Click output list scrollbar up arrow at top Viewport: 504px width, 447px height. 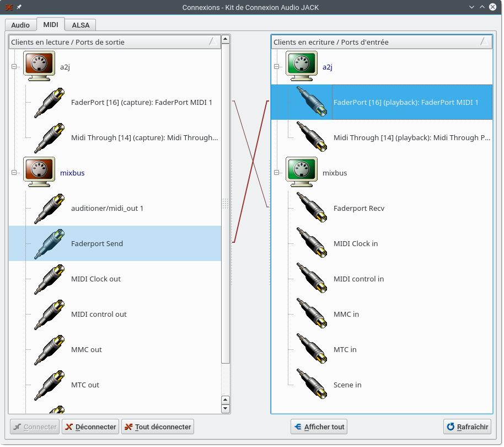pyautogui.click(x=226, y=39)
